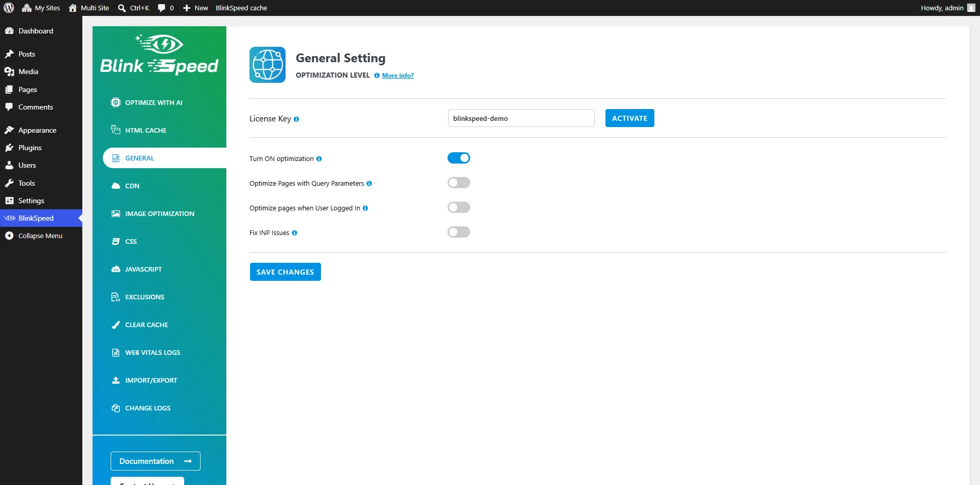Viewport: 980px width, 485px height.
Task: Disable the Turn ON optimization switch
Action: [459, 158]
